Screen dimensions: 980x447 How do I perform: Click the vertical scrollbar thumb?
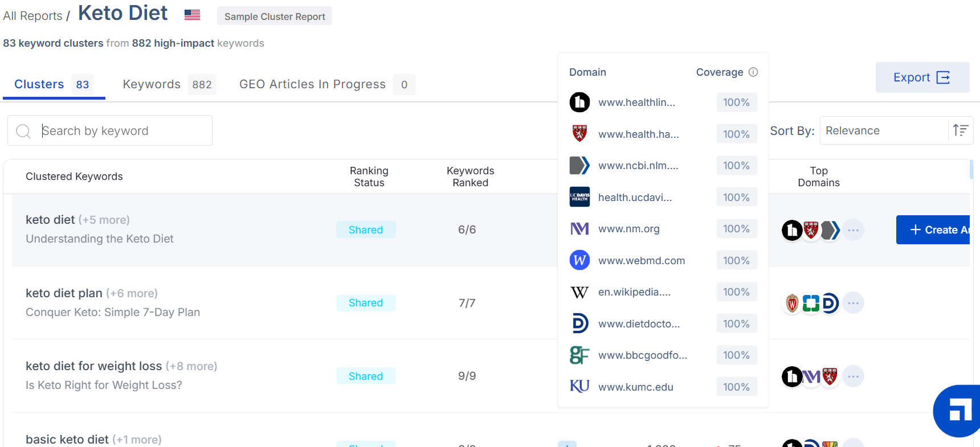click(x=971, y=169)
